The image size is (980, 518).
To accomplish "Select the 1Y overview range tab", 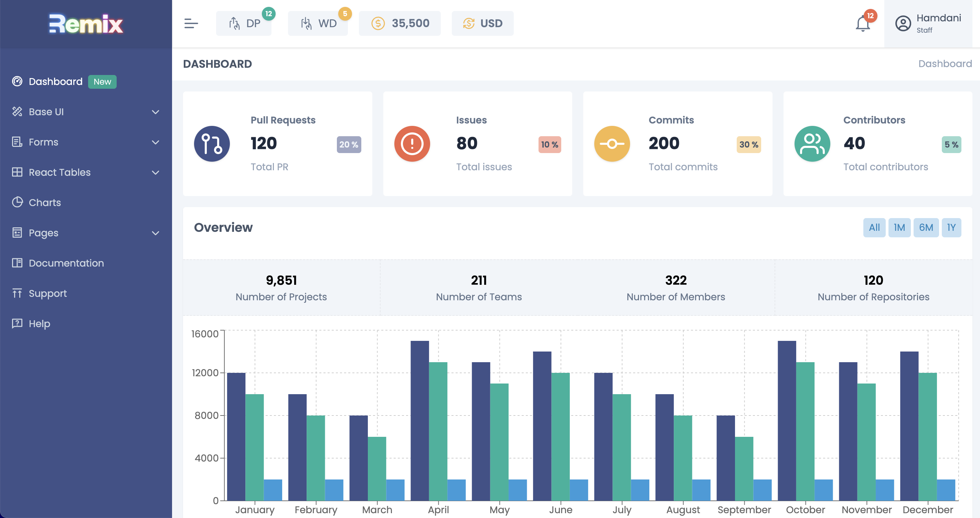I will tap(951, 227).
